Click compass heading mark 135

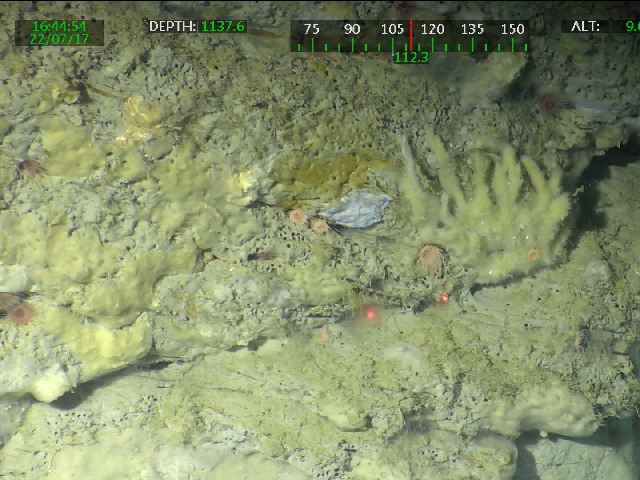click(x=472, y=29)
